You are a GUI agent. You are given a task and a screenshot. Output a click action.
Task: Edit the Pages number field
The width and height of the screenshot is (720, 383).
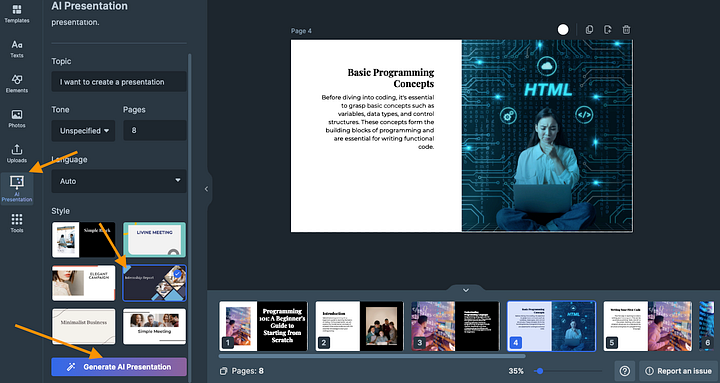tap(155, 130)
